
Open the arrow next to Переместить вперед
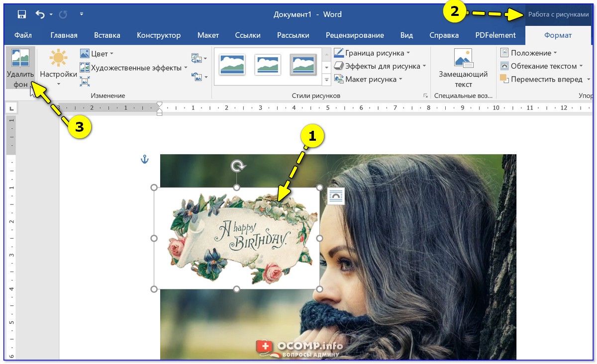589,79
